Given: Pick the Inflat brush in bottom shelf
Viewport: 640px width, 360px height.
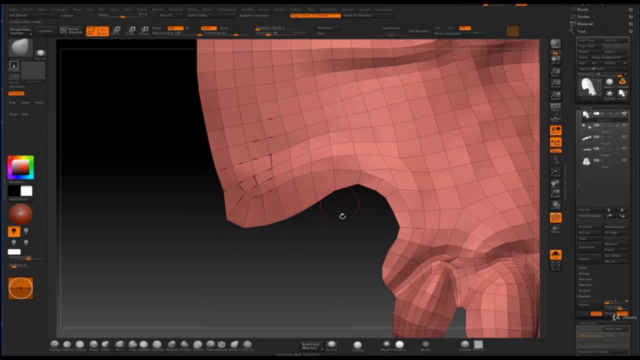Looking at the screenshot, I should click(x=106, y=345).
